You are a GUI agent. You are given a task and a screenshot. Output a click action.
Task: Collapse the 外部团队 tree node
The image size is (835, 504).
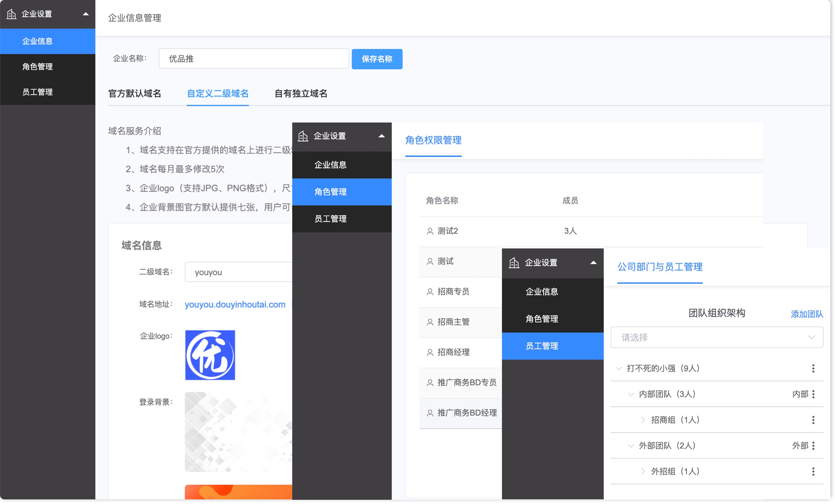[x=631, y=445]
